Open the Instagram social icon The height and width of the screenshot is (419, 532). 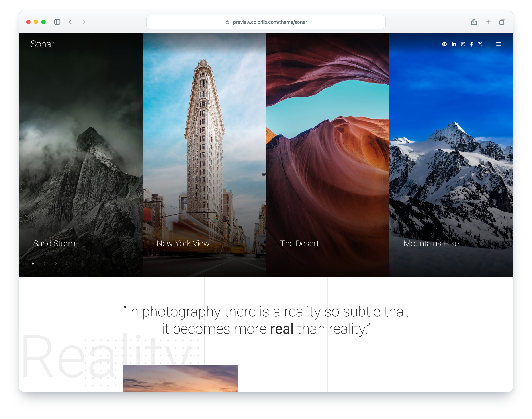tap(463, 44)
